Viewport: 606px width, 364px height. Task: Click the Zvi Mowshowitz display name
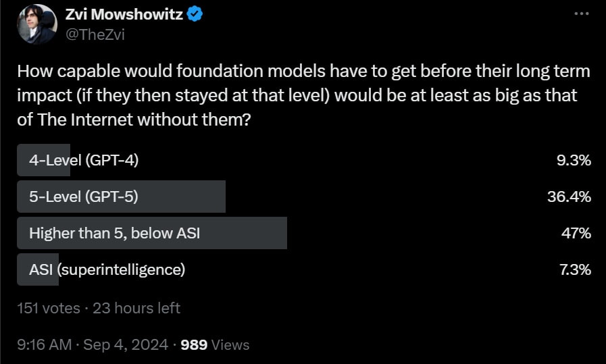(x=124, y=15)
